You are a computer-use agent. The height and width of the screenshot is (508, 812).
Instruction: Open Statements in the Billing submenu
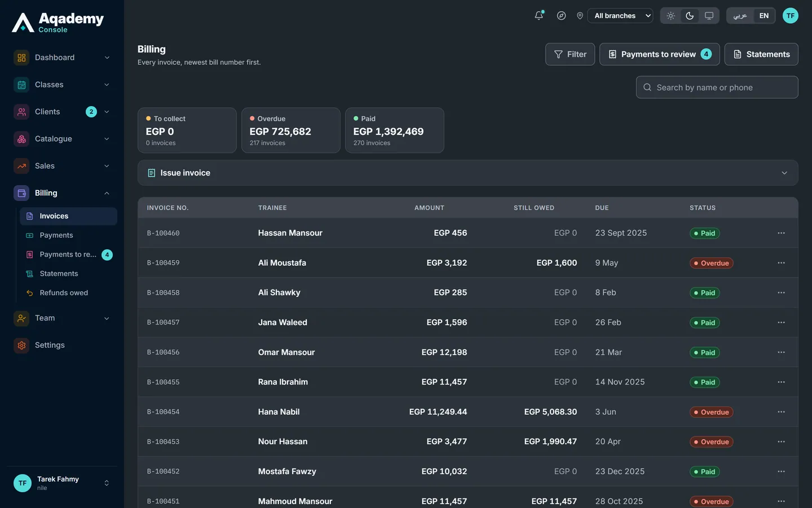tap(68, 274)
